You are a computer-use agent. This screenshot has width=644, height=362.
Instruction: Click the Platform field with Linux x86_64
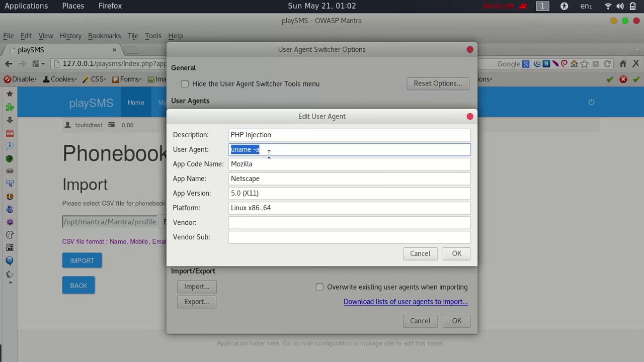(x=350, y=208)
